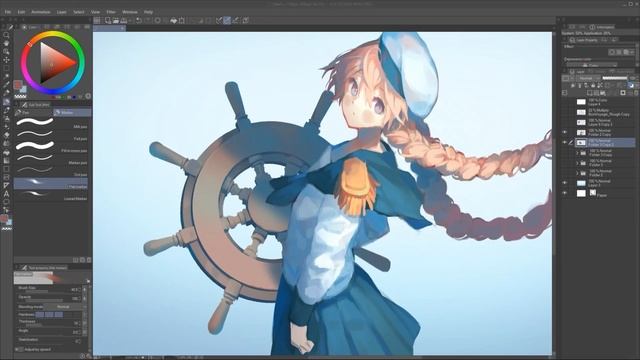Select the Hand move-view tool

coord(7,43)
